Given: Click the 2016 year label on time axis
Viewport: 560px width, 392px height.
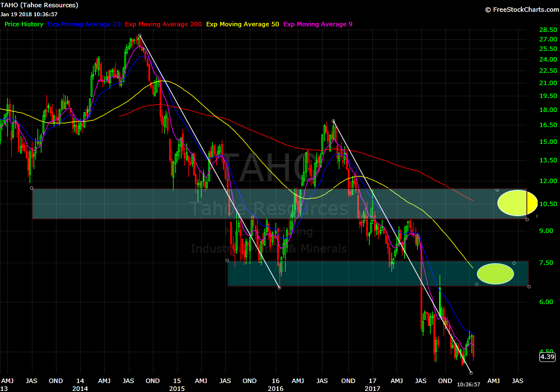Looking at the screenshot, I should [x=276, y=389].
